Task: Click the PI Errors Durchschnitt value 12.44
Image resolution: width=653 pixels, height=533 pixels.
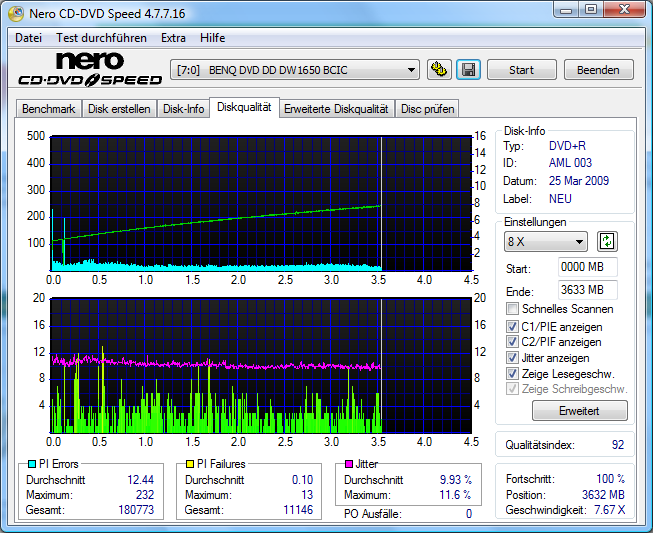Action: (141, 480)
